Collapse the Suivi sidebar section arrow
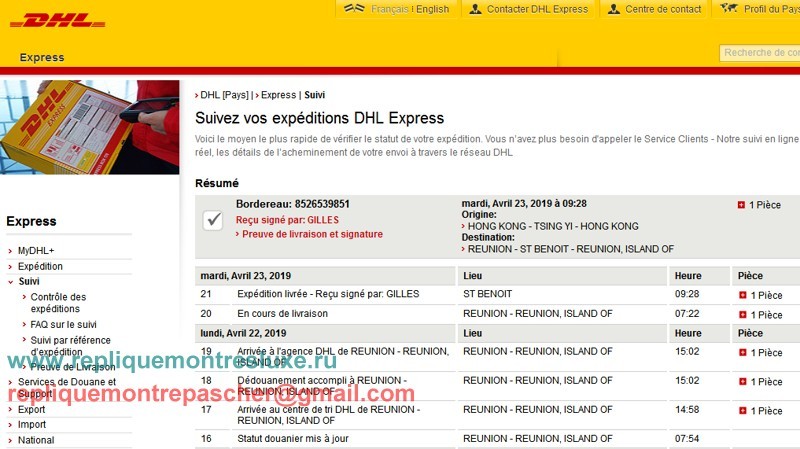The width and height of the screenshot is (800, 449). tap(10, 282)
